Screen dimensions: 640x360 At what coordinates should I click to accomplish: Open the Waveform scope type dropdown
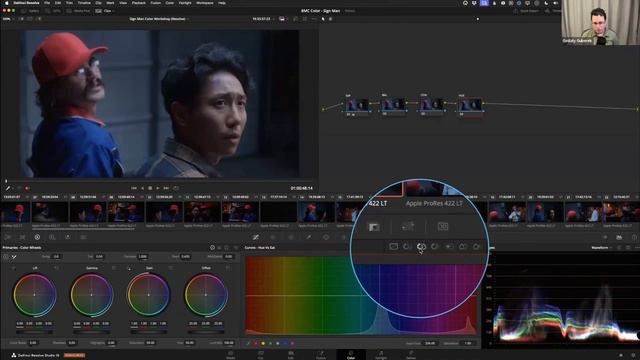tap(602, 248)
